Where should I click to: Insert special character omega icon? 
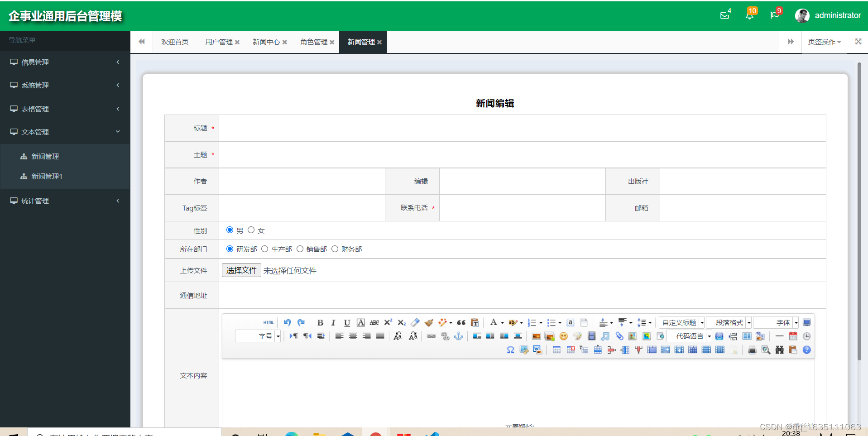[510, 350]
